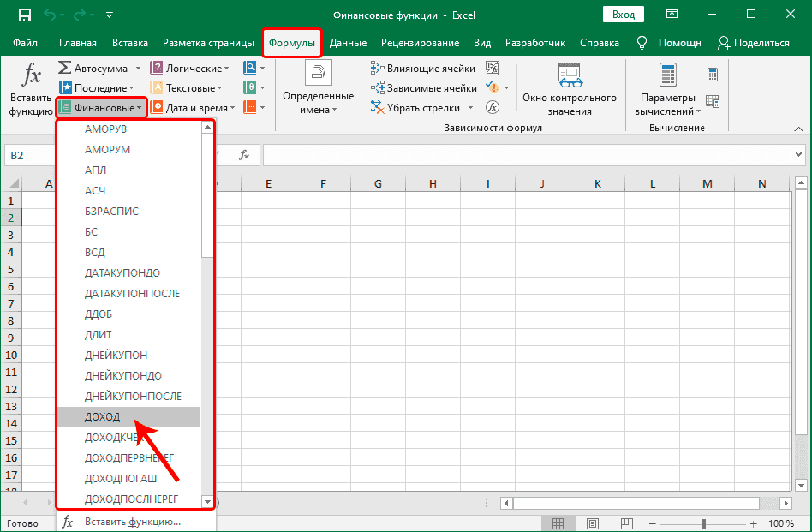Evaluate formula with the fx icon
This screenshot has height=532, width=812.
(493, 108)
